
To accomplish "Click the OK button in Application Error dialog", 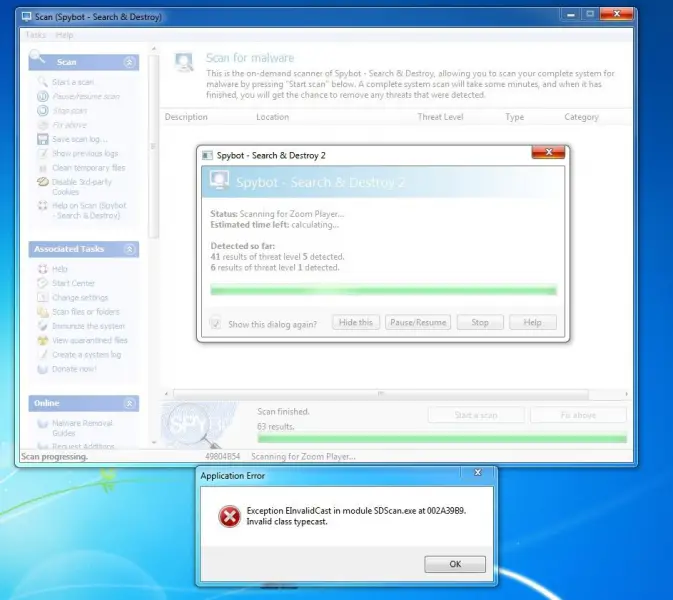I will (x=455, y=564).
